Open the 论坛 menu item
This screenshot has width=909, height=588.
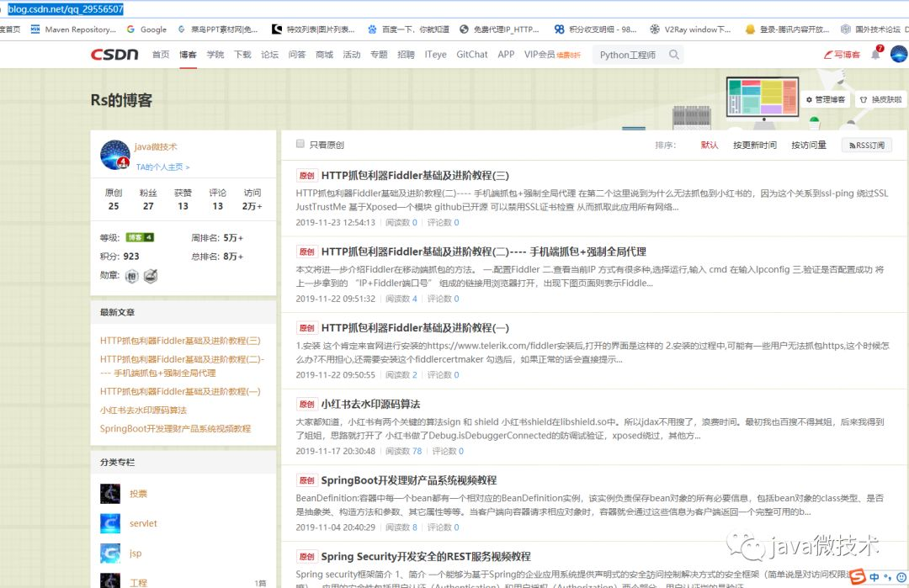(269, 53)
